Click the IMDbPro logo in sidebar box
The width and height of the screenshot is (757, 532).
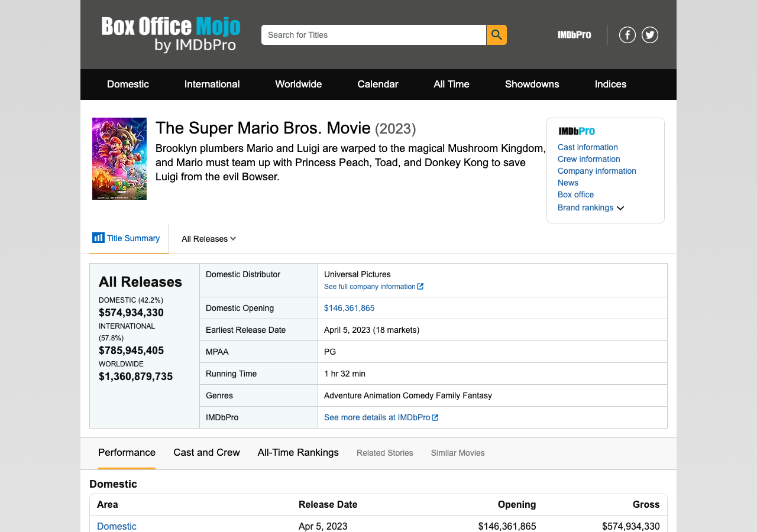[x=577, y=131]
